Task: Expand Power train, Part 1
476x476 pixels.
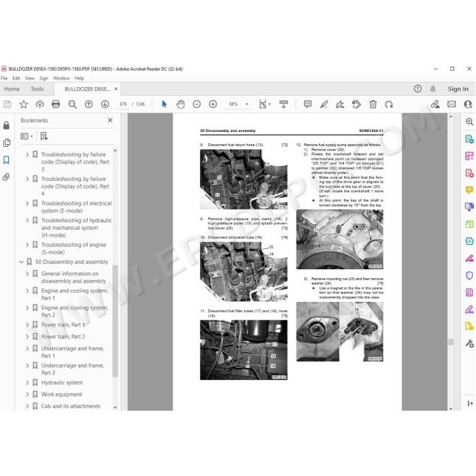Action: [27, 325]
